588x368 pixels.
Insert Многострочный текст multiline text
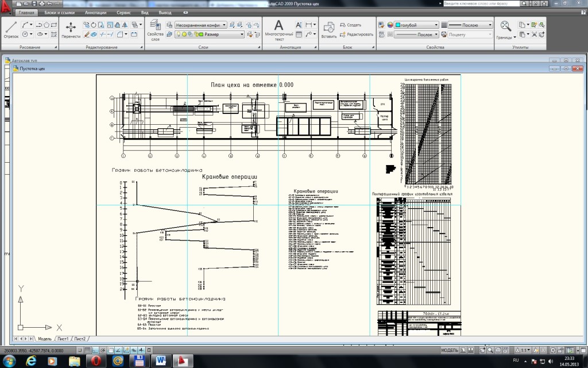point(279,30)
